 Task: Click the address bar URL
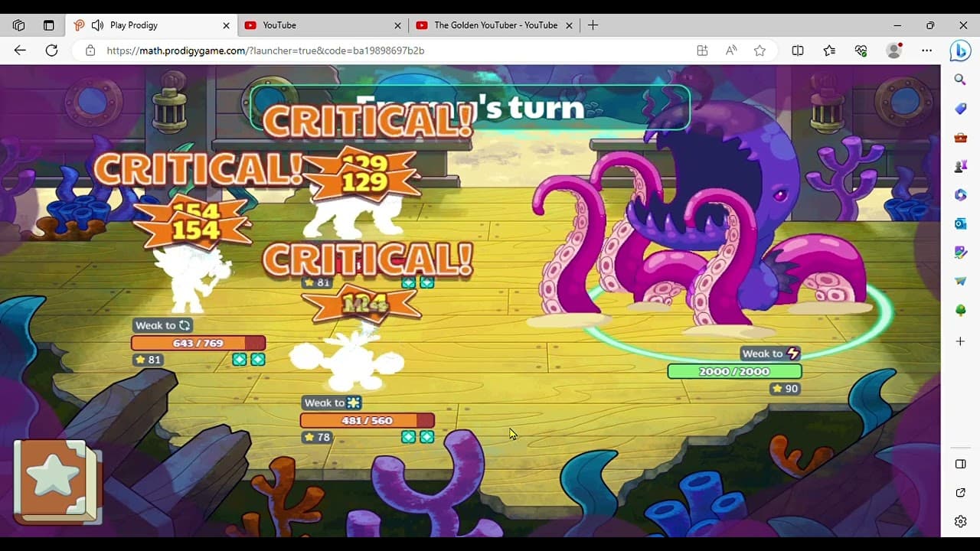point(266,51)
